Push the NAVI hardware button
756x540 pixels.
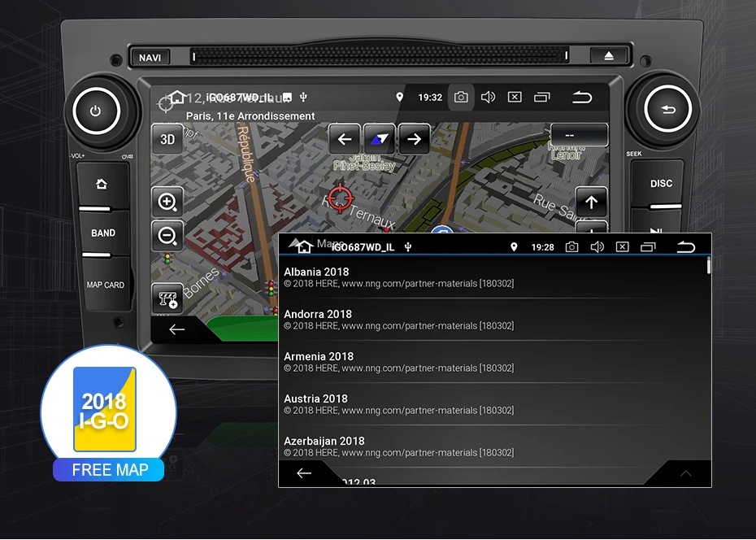coord(150,58)
